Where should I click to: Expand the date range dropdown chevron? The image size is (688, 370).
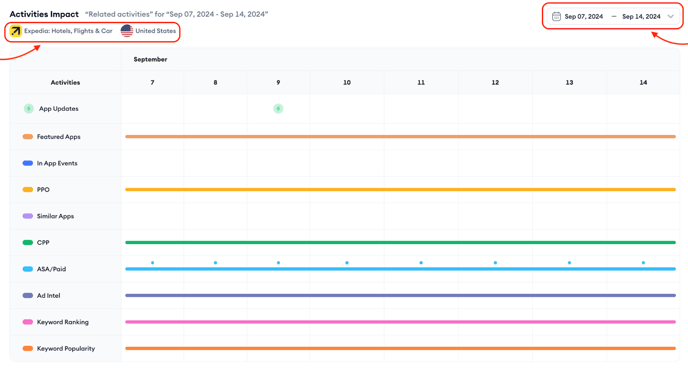(x=670, y=16)
